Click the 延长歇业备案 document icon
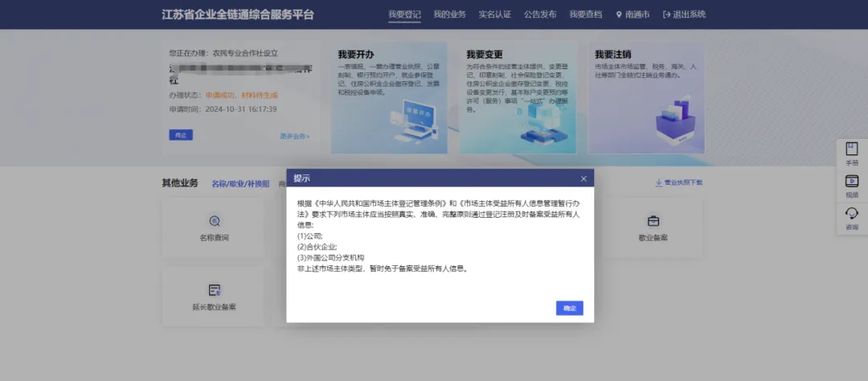868x381 pixels. 214,290
